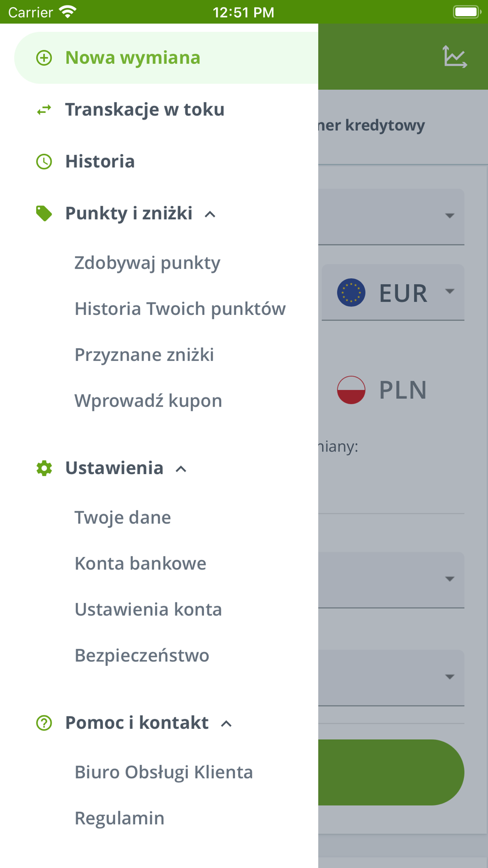Open the EUR currency dropdown
Viewport: 488px width, 868px height.
pos(393,292)
